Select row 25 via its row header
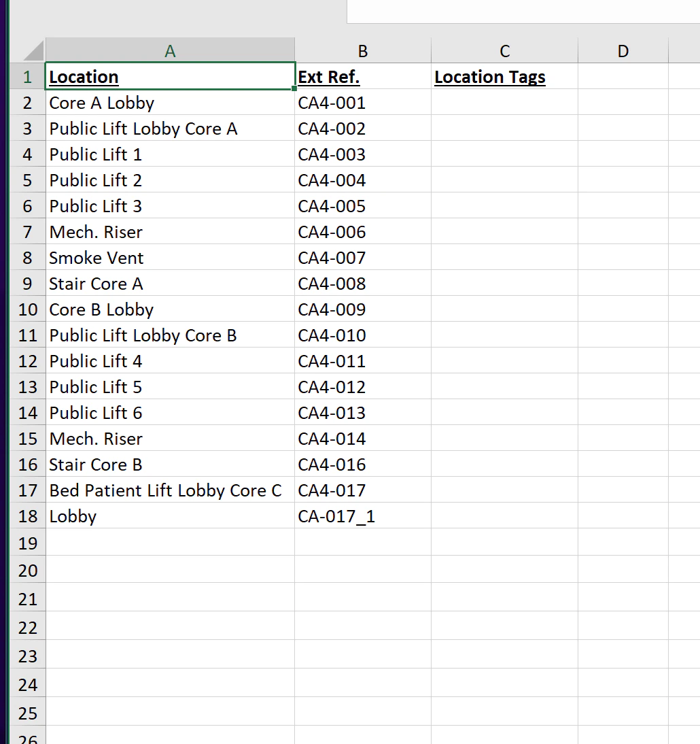The image size is (700, 744). (x=27, y=712)
